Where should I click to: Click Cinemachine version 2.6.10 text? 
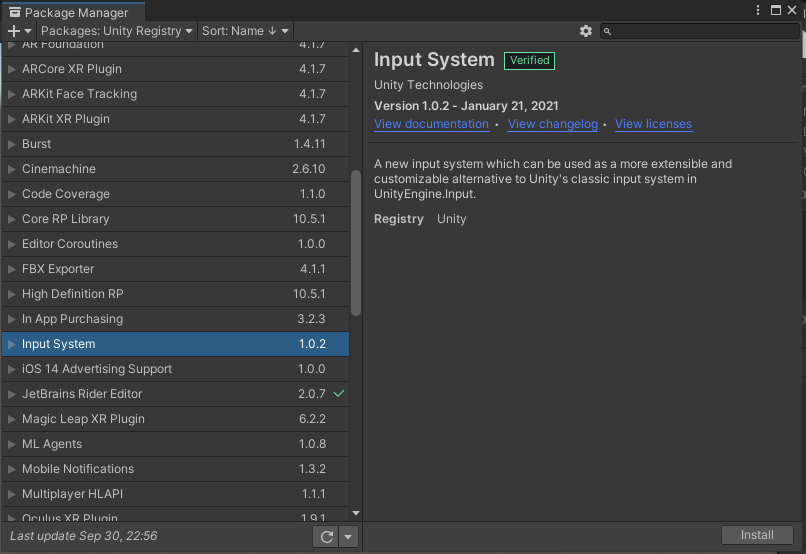click(308, 169)
